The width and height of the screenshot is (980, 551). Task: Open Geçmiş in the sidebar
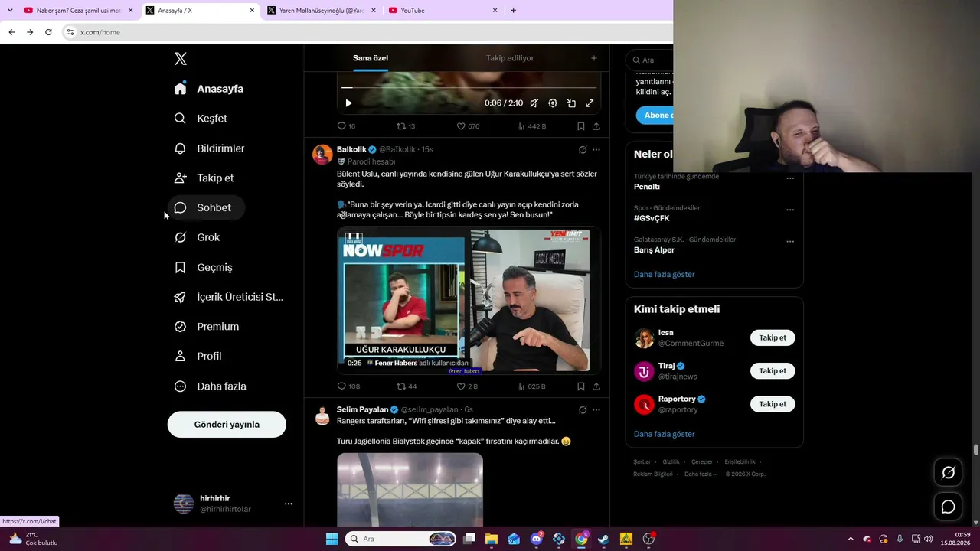[204, 267]
